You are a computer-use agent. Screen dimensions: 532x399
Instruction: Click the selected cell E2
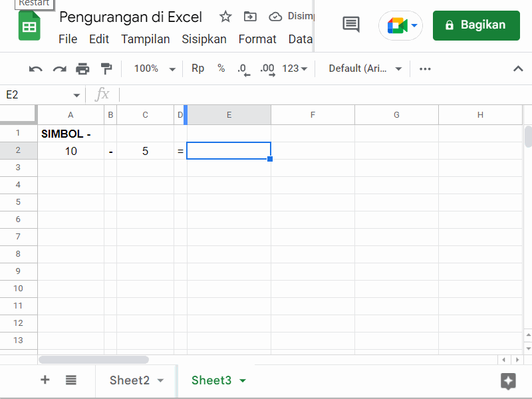pos(229,151)
